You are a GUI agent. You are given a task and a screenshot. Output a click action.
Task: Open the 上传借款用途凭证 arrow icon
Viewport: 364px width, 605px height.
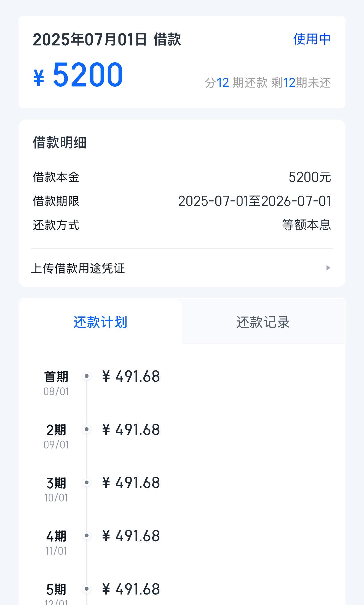328,268
